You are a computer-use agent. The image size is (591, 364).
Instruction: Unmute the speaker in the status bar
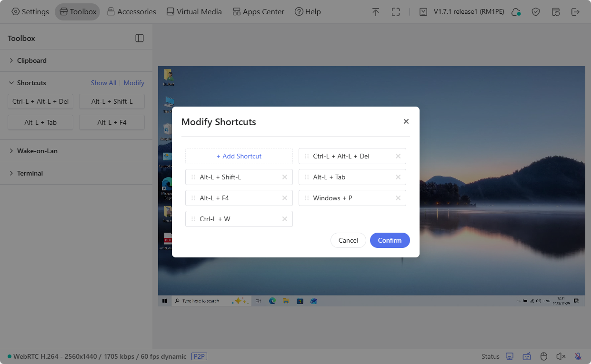pyautogui.click(x=561, y=356)
